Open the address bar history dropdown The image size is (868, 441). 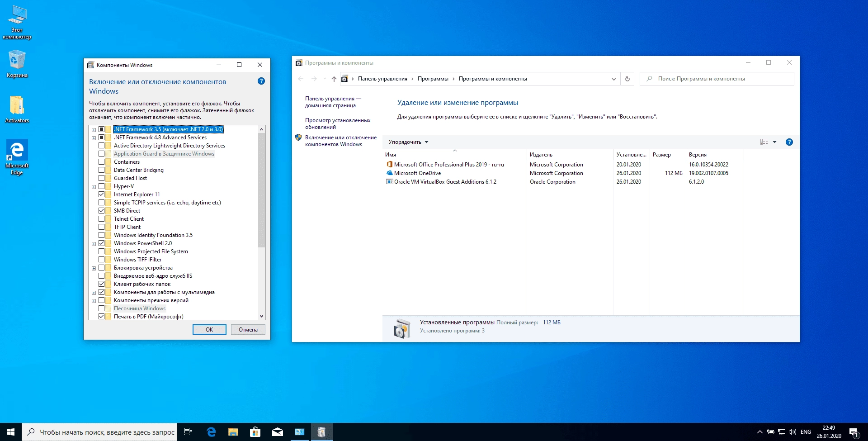pyautogui.click(x=613, y=79)
